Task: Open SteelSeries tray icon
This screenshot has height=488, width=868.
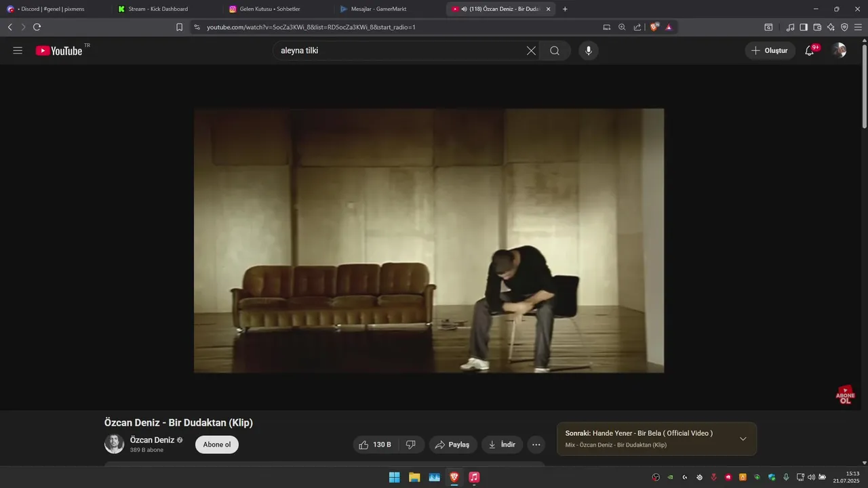Action: click(x=699, y=477)
